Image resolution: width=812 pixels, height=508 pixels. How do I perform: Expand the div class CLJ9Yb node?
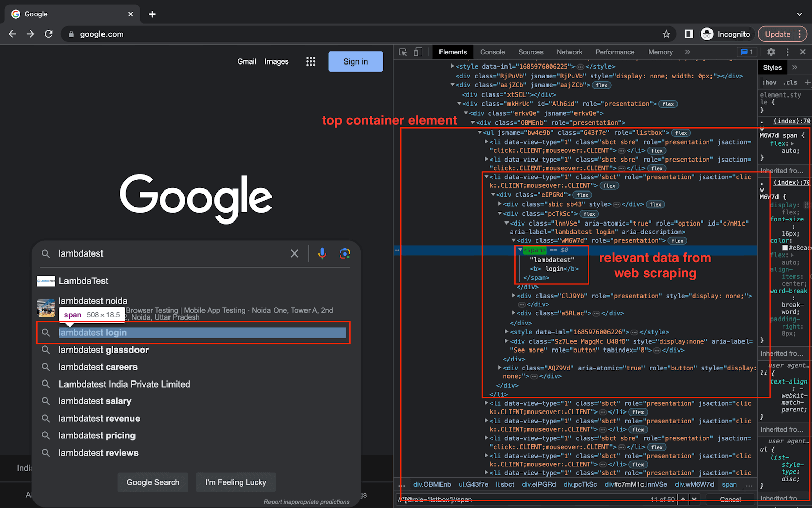(513, 296)
